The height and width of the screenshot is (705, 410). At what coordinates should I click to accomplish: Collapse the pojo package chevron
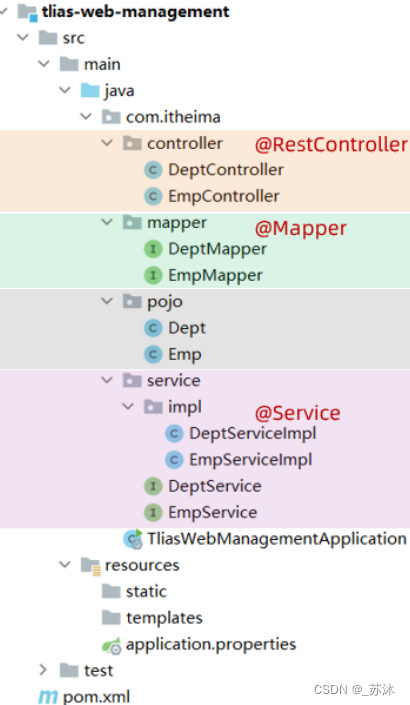tap(107, 301)
